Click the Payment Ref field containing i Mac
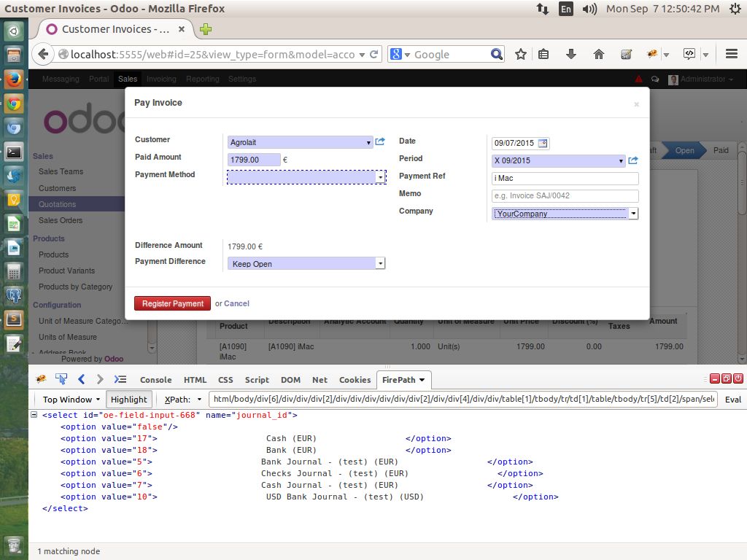This screenshot has width=747, height=560. (565, 178)
